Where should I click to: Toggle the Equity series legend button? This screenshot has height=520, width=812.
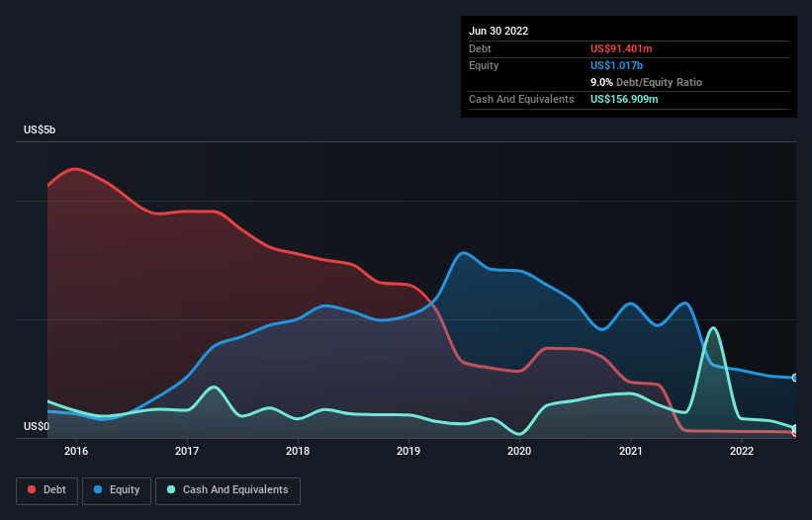tap(117, 490)
